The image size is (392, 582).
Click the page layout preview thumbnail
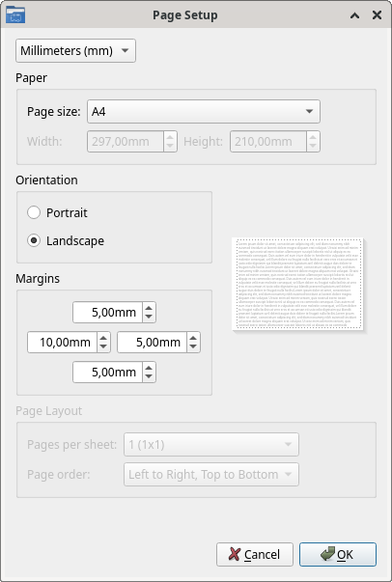297,284
